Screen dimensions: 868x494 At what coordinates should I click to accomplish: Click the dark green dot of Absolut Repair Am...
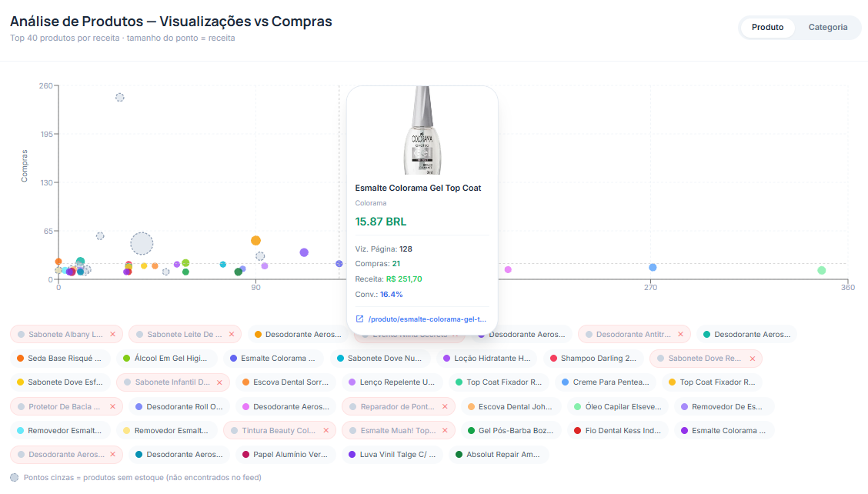(459, 454)
